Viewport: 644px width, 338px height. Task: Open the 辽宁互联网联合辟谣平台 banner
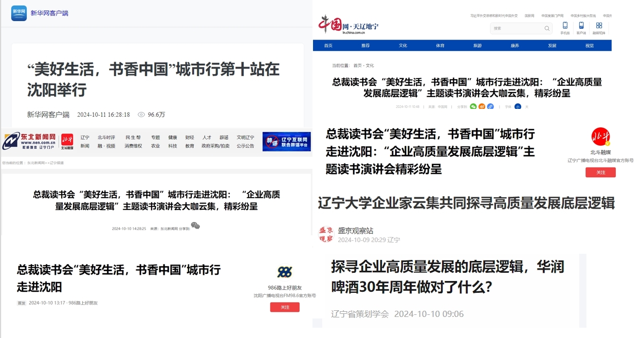[286, 142]
